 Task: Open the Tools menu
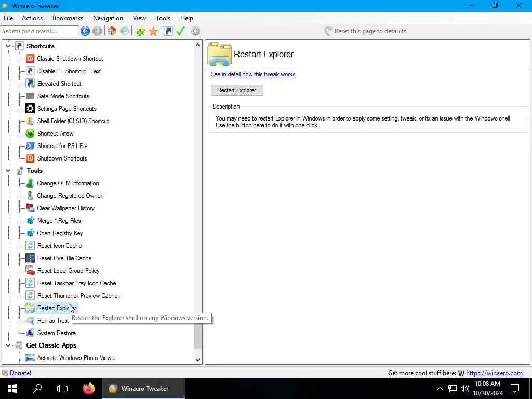point(163,18)
